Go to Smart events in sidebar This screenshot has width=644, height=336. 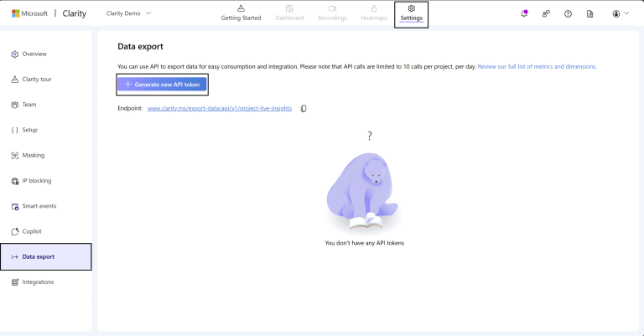39,206
